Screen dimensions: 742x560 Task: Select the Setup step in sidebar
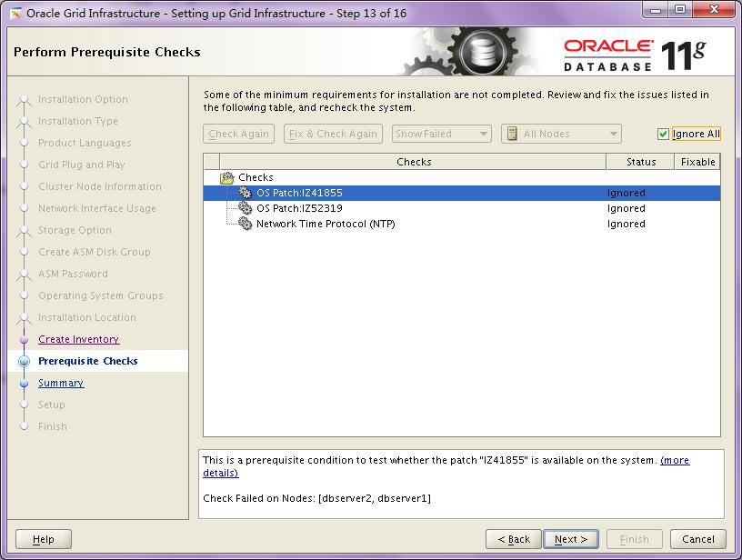[52, 405]
